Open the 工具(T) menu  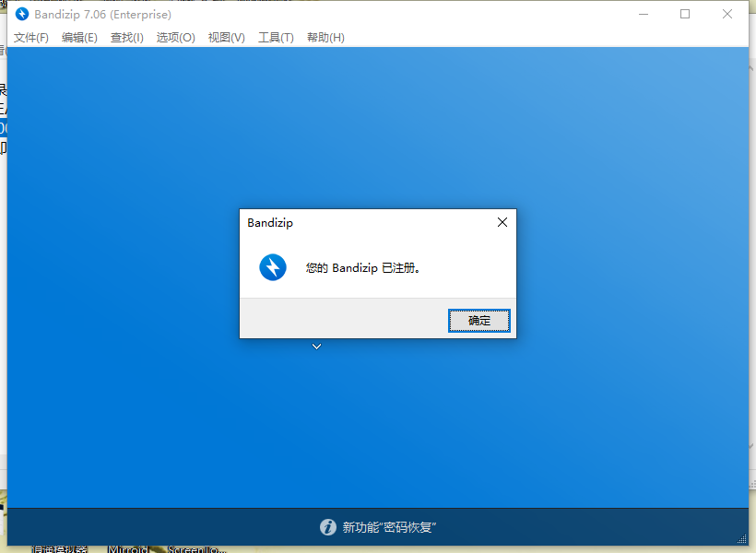click(276, 38)
